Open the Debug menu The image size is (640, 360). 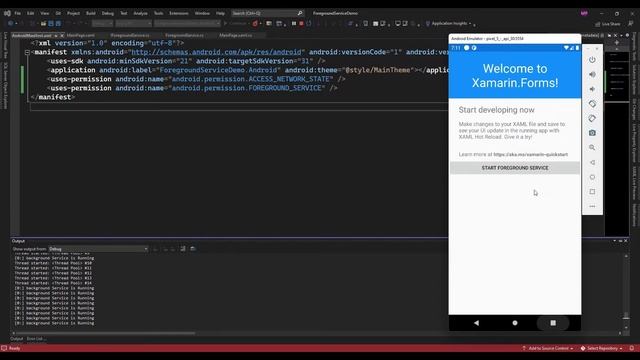(108, 13)
